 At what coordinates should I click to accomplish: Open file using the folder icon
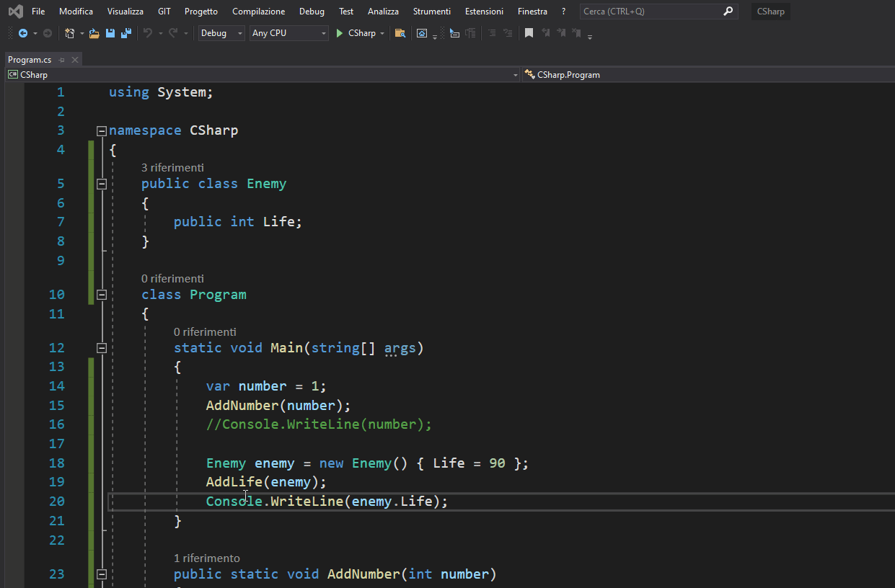(x=94, y=33)
